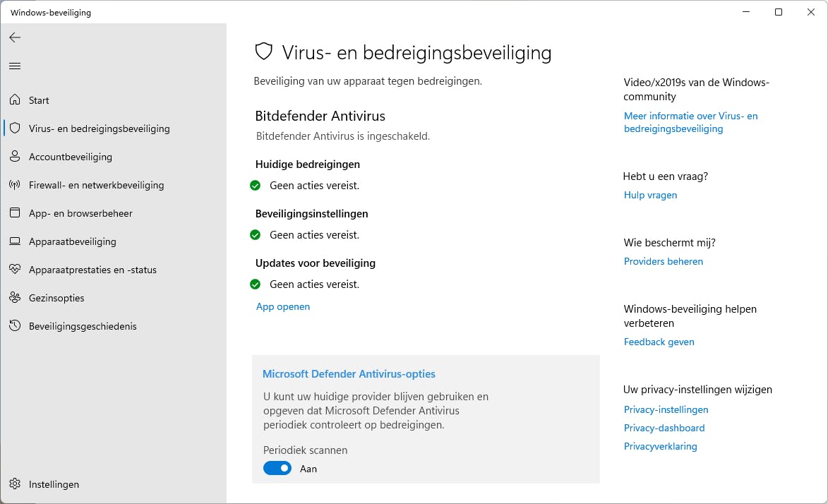Viewport: 828px width, 504px height.
Task: Click the Gezinsopties family icon
Action: (15, 298)
